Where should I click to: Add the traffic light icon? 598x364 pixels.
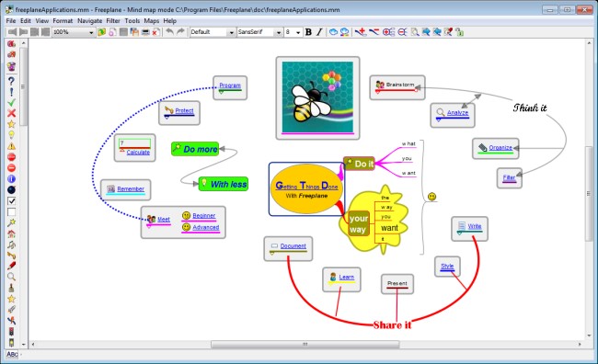pyautogui.click(x=11, y=332)
